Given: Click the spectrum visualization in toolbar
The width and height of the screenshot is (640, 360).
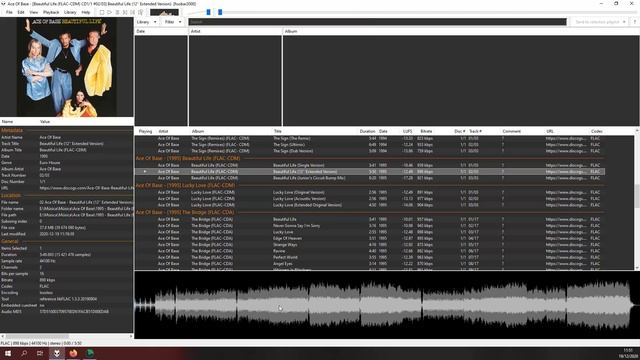Looking at the screenshot, I should pos(164,12).
